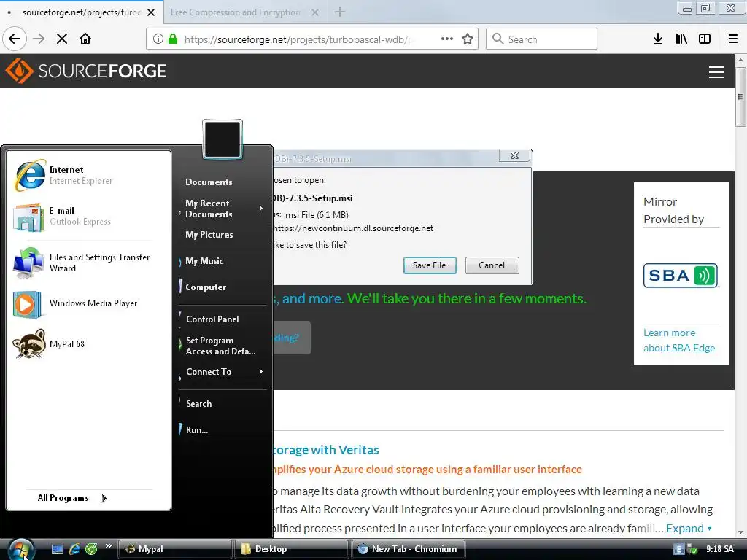Image resolution: width=747 pixels, height=560 pixels.
Task: Bookmark this page with the star icon
Action: pos(468,39)
